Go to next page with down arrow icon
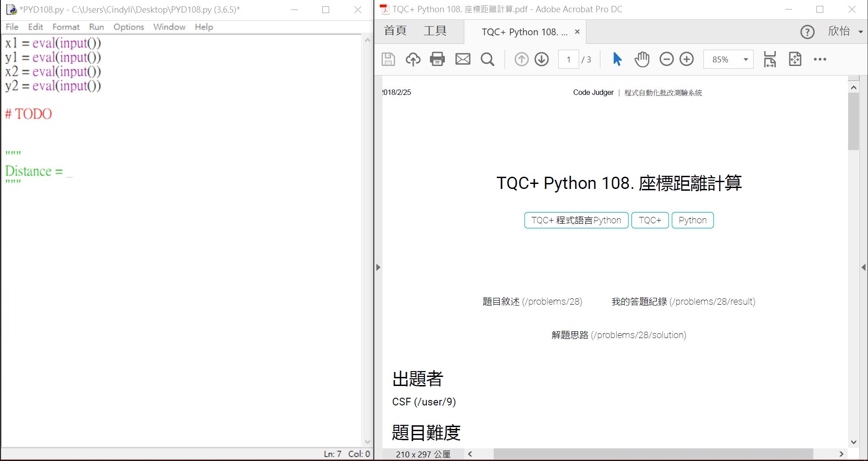The height and width of the screenshot is (461, 868). (542, 59)
